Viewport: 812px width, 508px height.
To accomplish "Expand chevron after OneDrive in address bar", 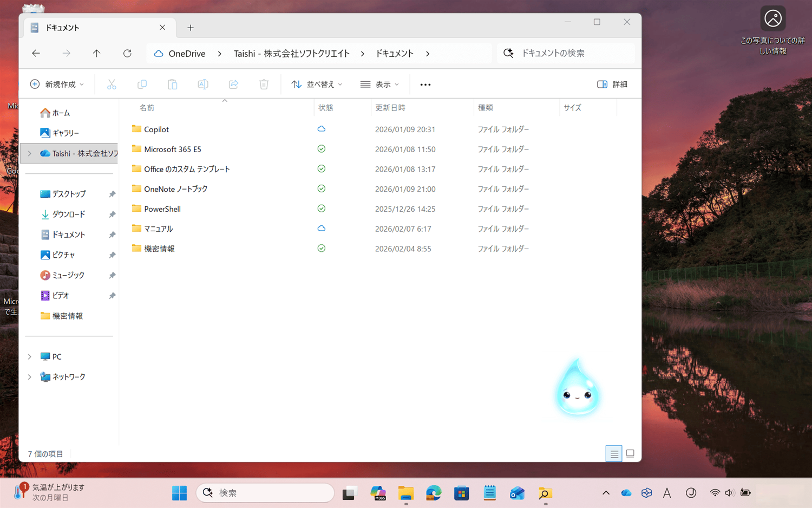I will pyautogui.click(x=219, y=54).
